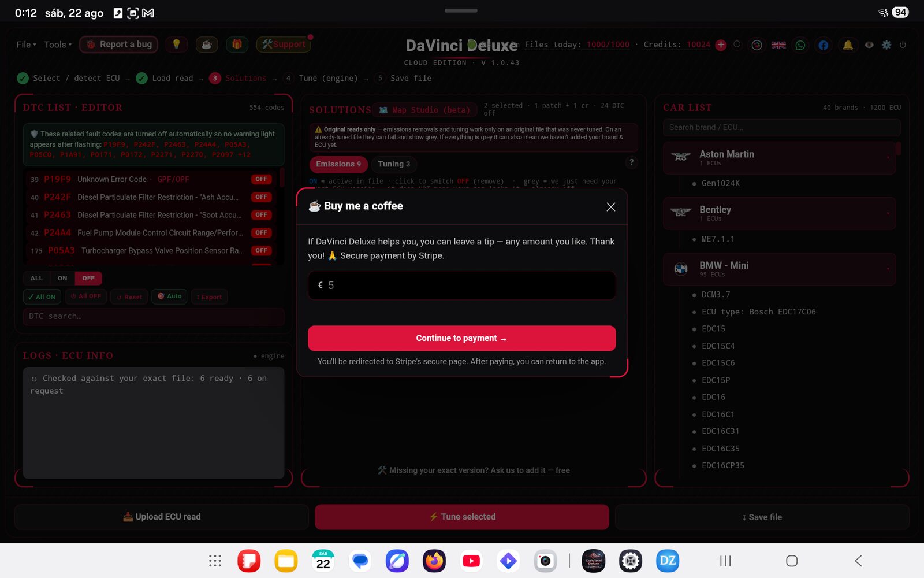Toggle the OFF switch for P2463
Viewport: 924px width, 578px height.
click(262, 215)
